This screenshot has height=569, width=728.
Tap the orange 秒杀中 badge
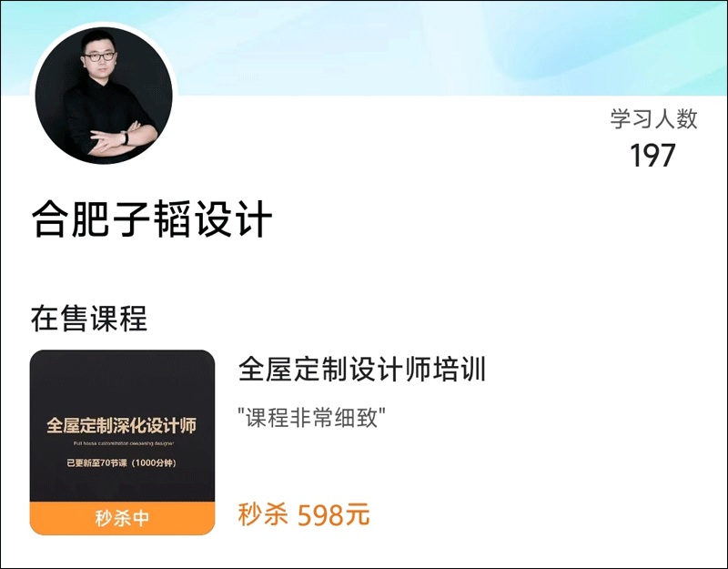(x=122, y=518)
